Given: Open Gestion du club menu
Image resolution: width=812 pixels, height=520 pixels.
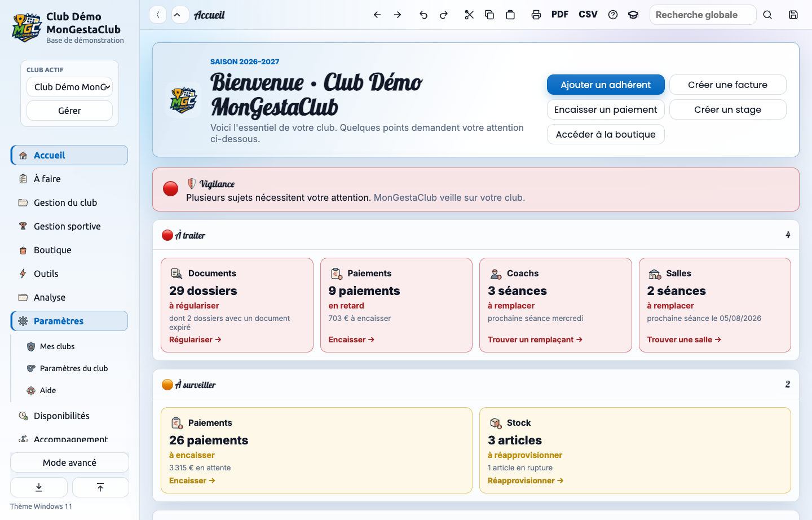Looking at the screenshot, I should coord(69,202).
